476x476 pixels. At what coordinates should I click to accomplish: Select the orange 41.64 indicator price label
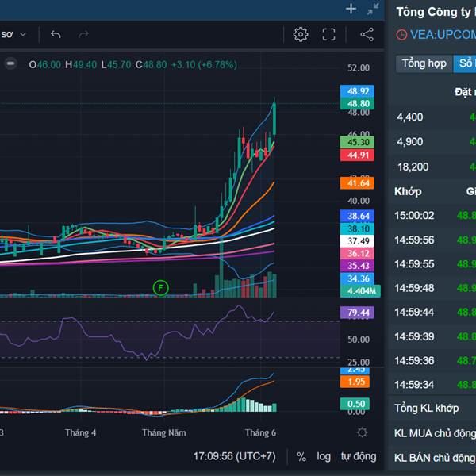click(355, 183)
